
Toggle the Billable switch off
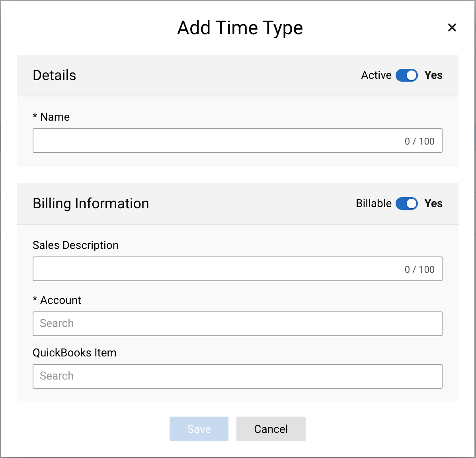click(x=406, y=204)
